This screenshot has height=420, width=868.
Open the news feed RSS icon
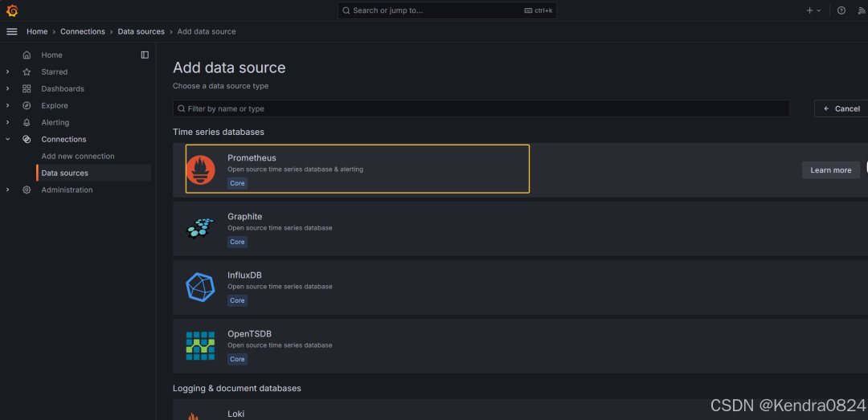point(862,10)
